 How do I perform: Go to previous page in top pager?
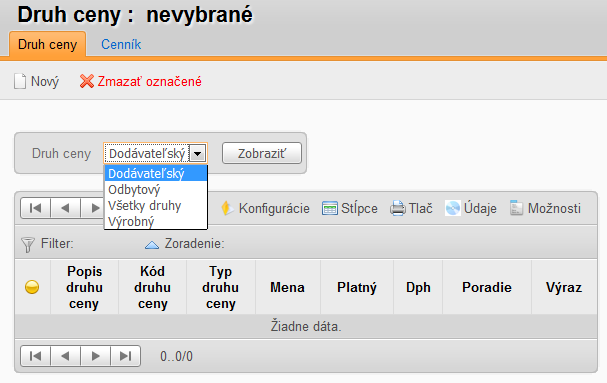click(65, 208)
